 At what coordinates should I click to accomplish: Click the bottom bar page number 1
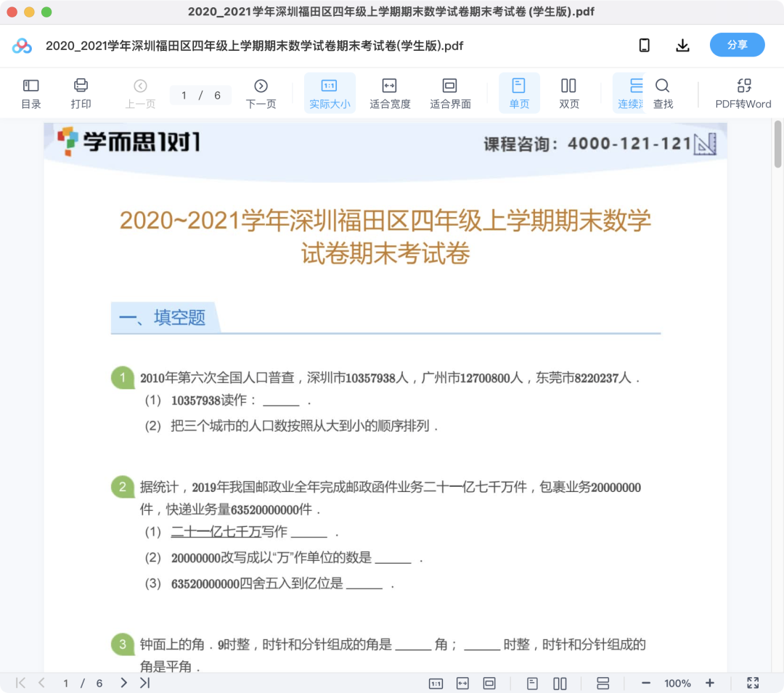coord(65,684)
